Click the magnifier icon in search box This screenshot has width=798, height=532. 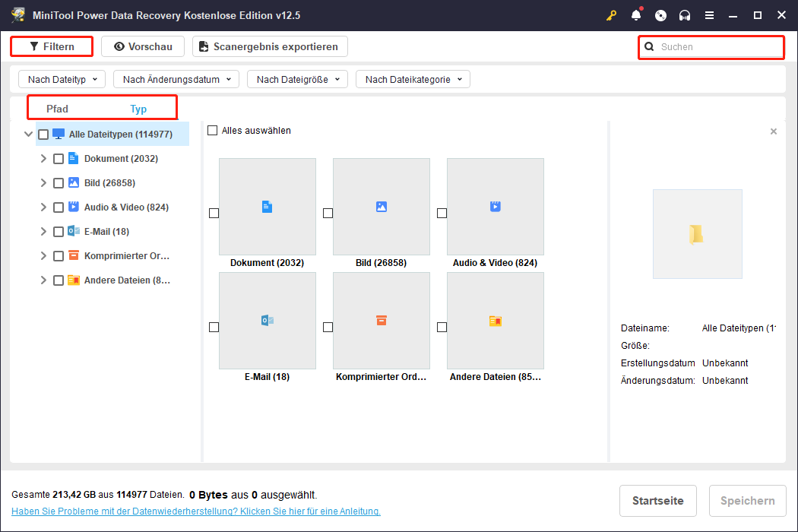click(649, 47)
